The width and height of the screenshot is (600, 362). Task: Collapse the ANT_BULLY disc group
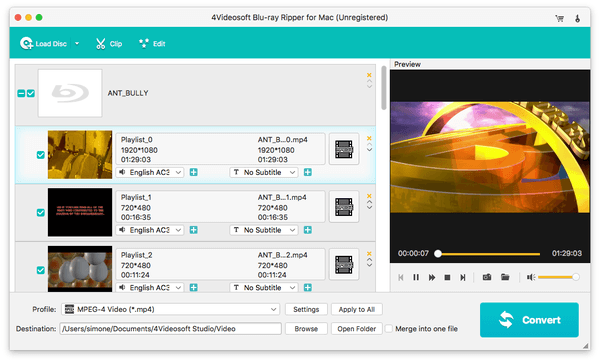[x=21, y=93]
